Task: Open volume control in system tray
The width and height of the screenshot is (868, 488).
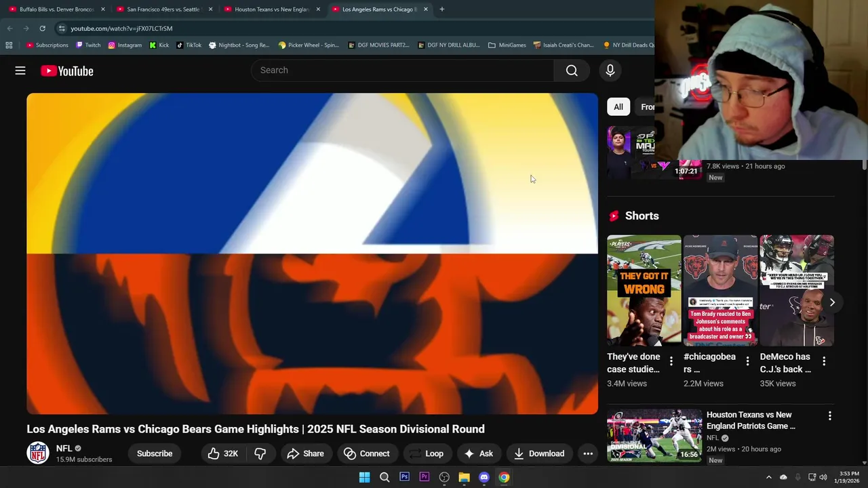Action: coord(823,477)
